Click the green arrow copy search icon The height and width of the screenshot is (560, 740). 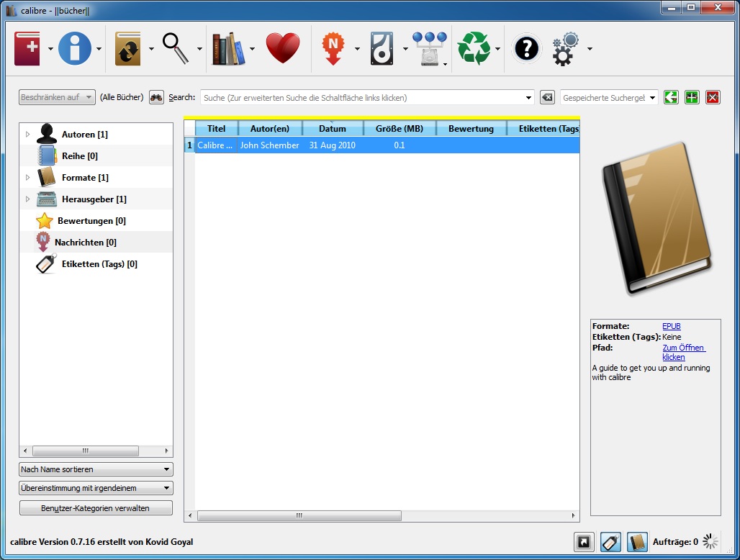point(671,97)
